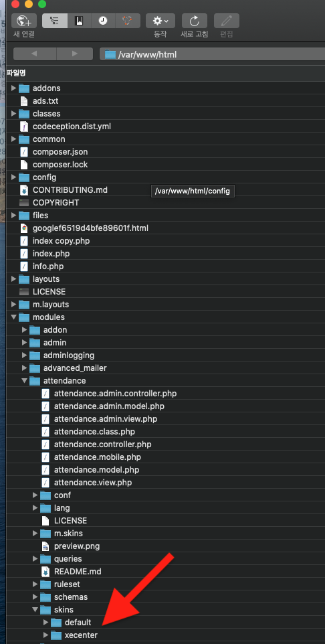
Task: Open the Action (동작) gear menu
Action: (160, 21)
